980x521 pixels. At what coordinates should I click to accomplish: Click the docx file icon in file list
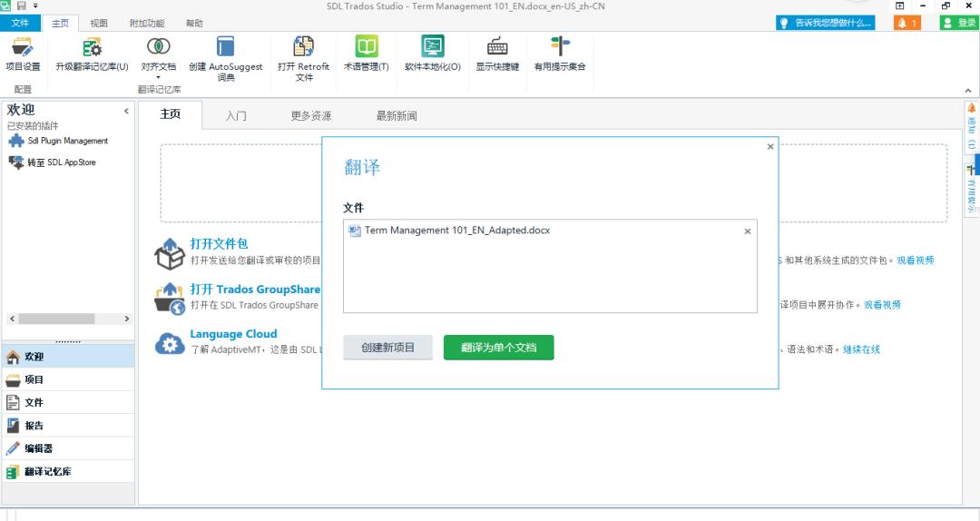pyautogui.click(x=355, y=231)
